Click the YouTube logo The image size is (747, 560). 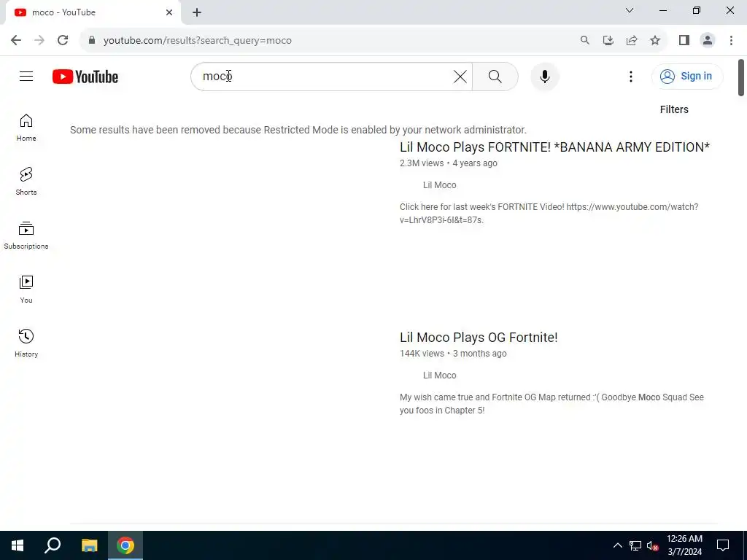click(85, 77)
